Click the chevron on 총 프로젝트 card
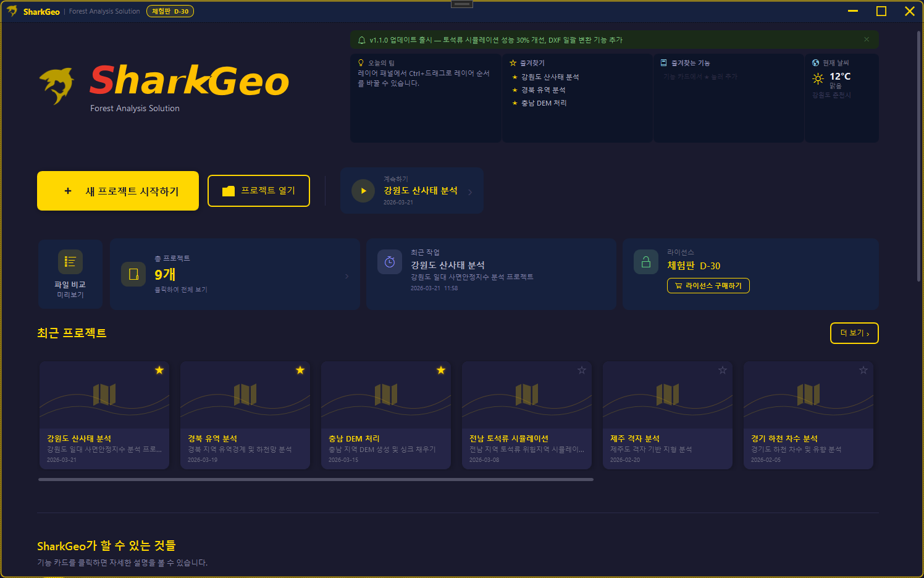This screenshot has height=578, width=924. point(346,276)
